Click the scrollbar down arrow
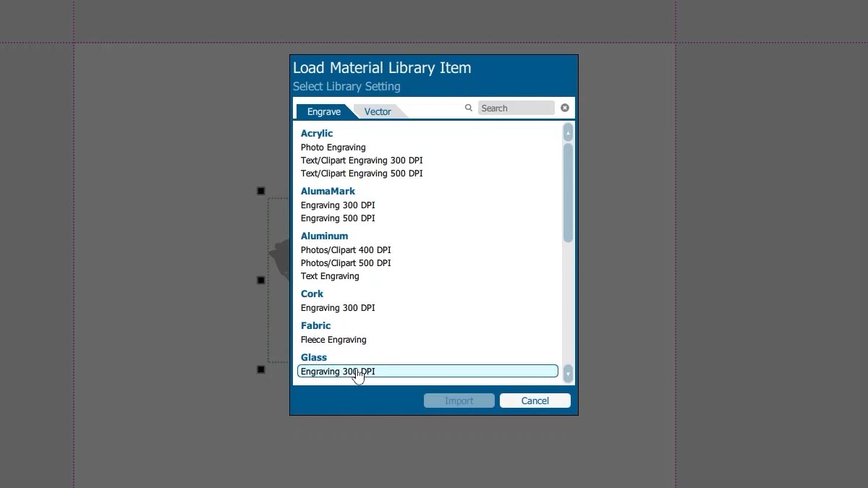The width and height of the screenshot is (868, 488). coord(568,374)
